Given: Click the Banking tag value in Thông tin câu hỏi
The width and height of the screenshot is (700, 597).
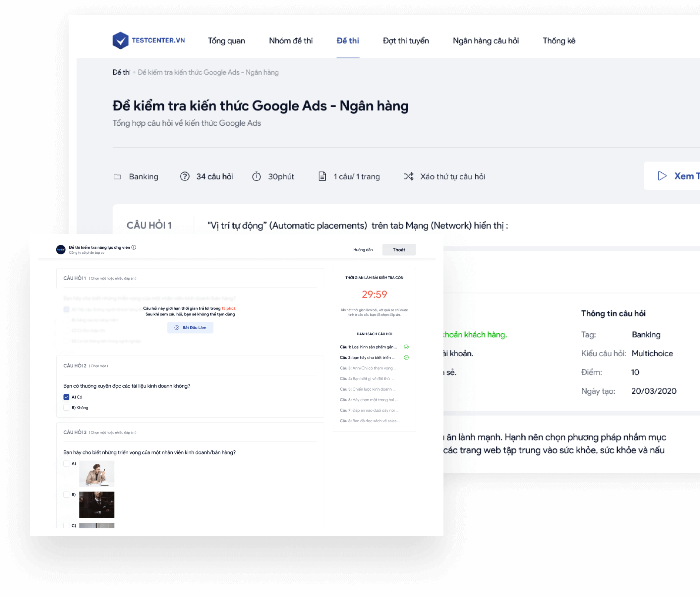Looking at the screenshot, I should (x=646, y=335).
